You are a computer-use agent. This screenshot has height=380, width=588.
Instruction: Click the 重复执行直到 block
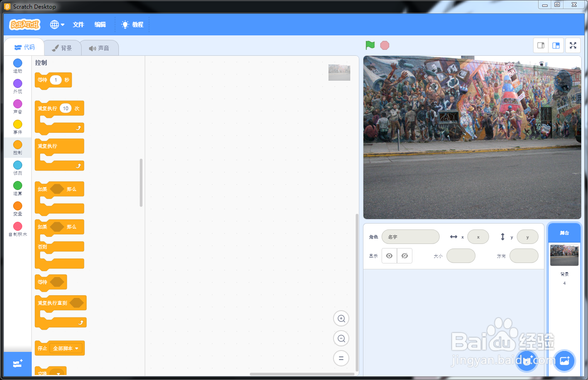point(61,312)
